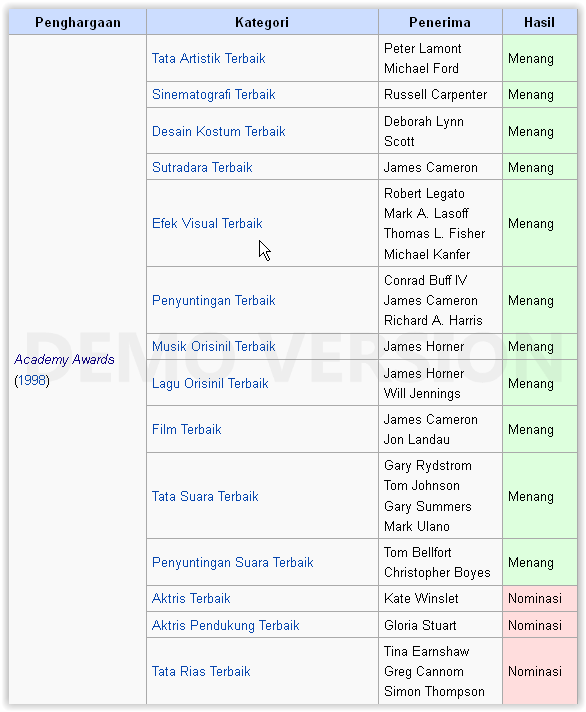This screenshot has height=712, width=586.
Task: Open the Lagu Orisinil Terbaik link
Action: (210, 383)
